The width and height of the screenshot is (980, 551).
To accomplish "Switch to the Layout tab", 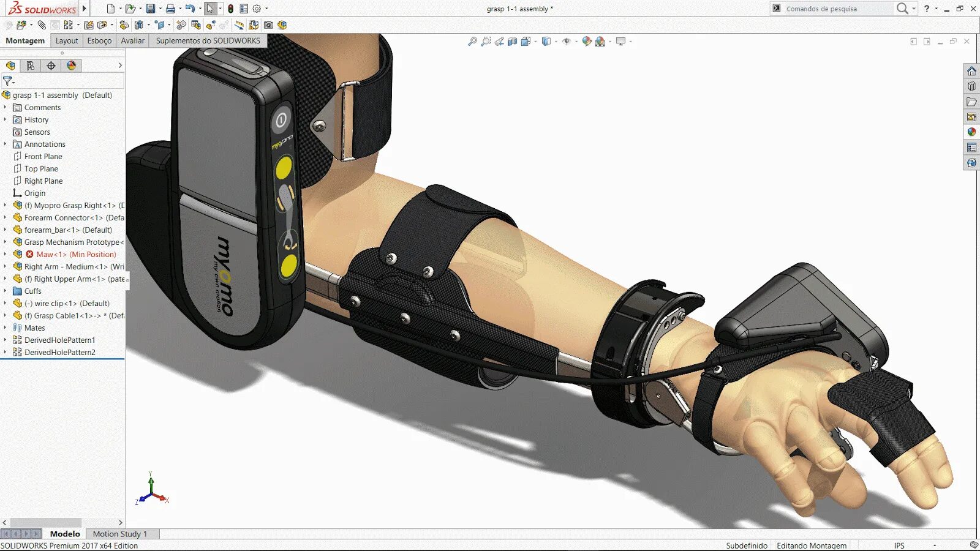I will coord(67,40).
